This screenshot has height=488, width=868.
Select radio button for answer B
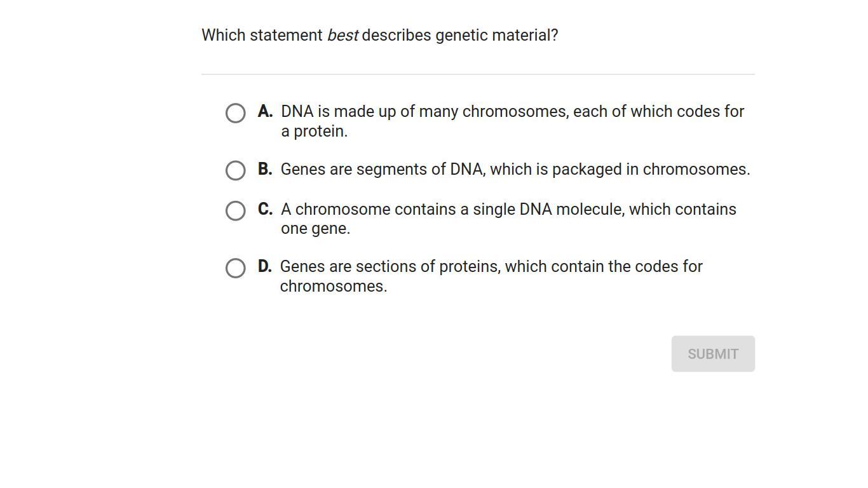[x=235, y=170]
